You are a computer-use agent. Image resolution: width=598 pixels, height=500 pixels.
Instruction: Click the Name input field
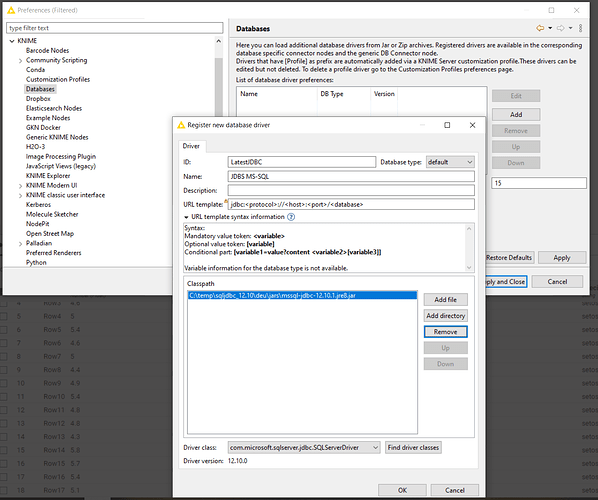351,177
